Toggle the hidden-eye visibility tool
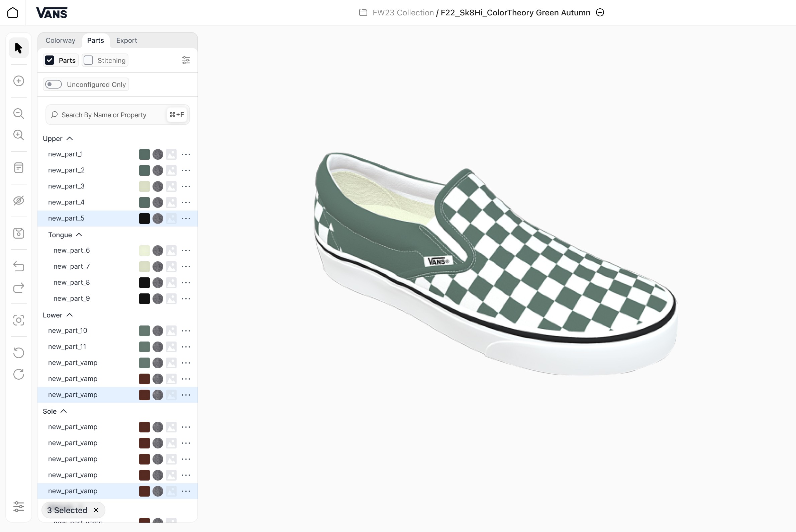This screenshot has width=796, height=532. pos(19,201)
